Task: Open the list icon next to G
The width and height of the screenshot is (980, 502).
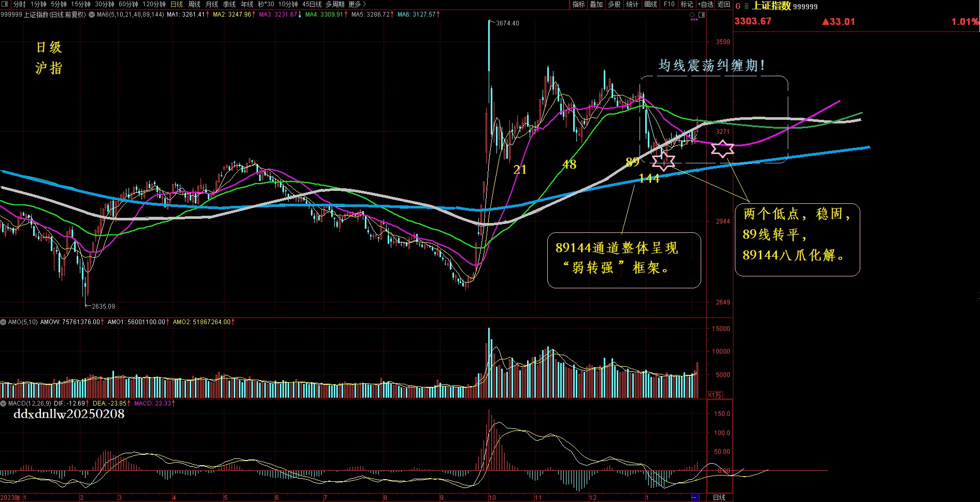Action: pos(746,6)
